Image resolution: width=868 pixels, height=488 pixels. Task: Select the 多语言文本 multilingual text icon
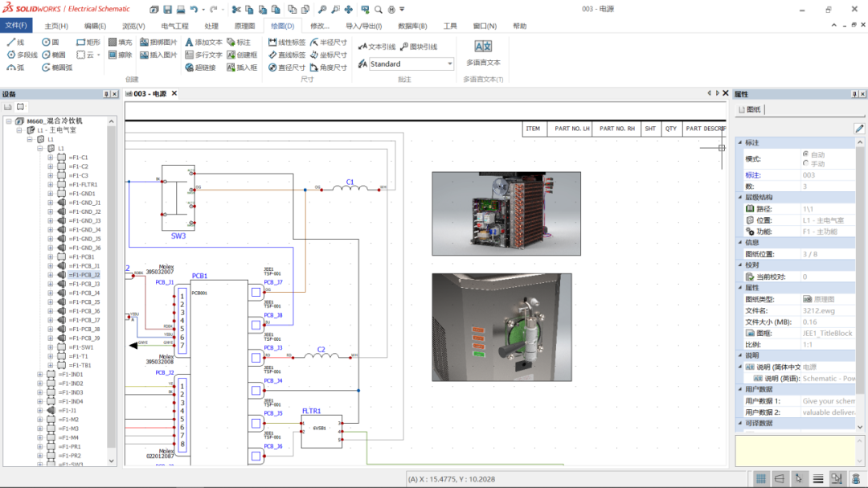point(483,46)
